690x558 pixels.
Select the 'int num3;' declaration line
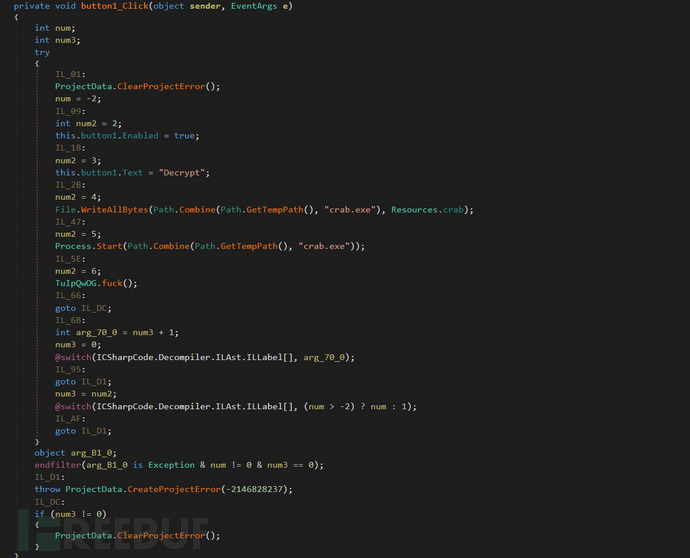58,40
